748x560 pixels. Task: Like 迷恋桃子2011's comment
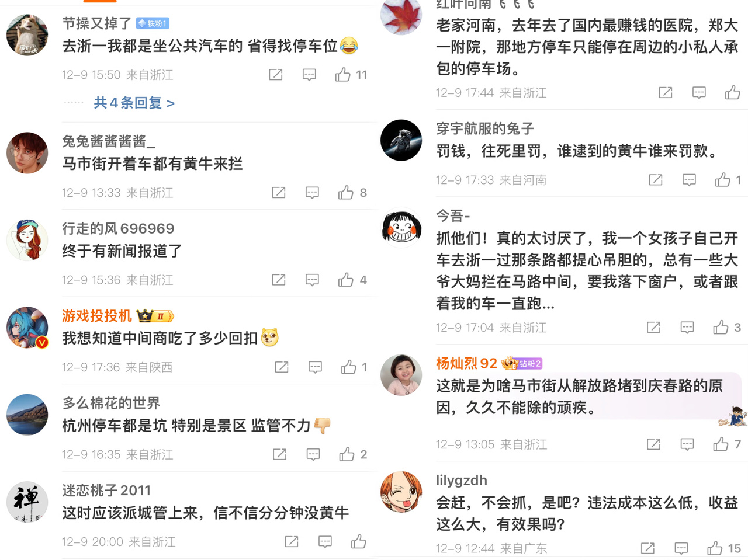click(359, 542)
